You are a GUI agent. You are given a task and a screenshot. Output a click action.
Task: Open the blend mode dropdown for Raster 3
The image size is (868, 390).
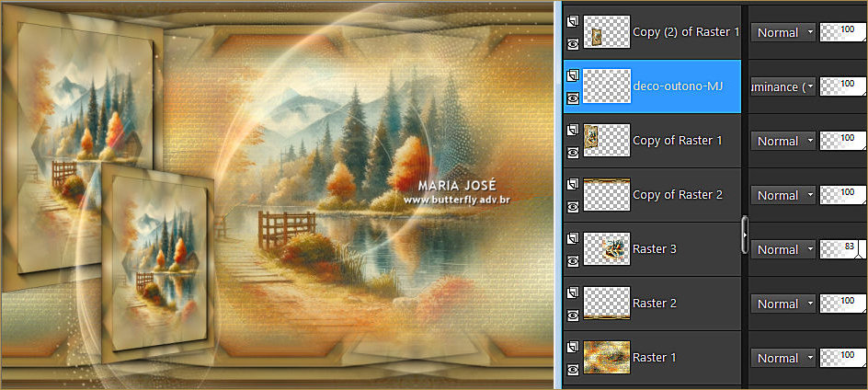tap(783, 249)
